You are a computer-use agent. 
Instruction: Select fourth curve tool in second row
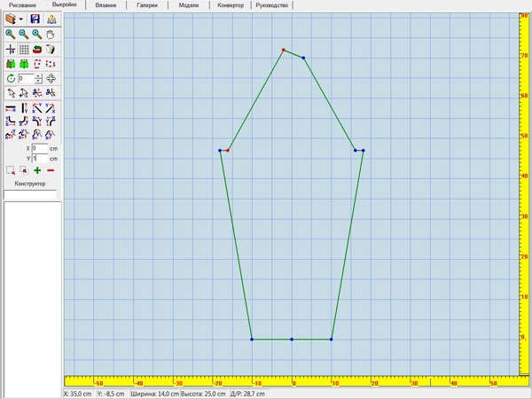51,121
